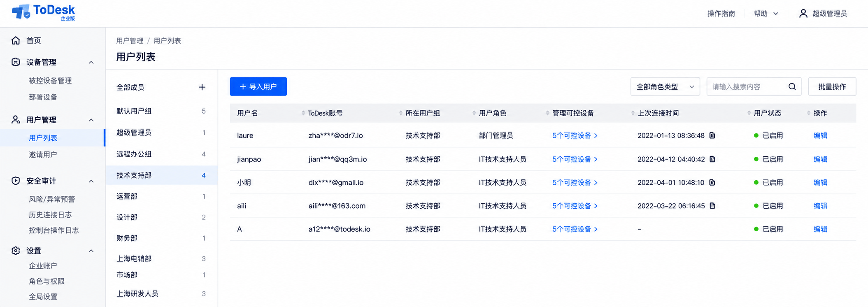868x307 pixels.
Task: Click the 批量操作 button
Action: [x=832, y=87]
